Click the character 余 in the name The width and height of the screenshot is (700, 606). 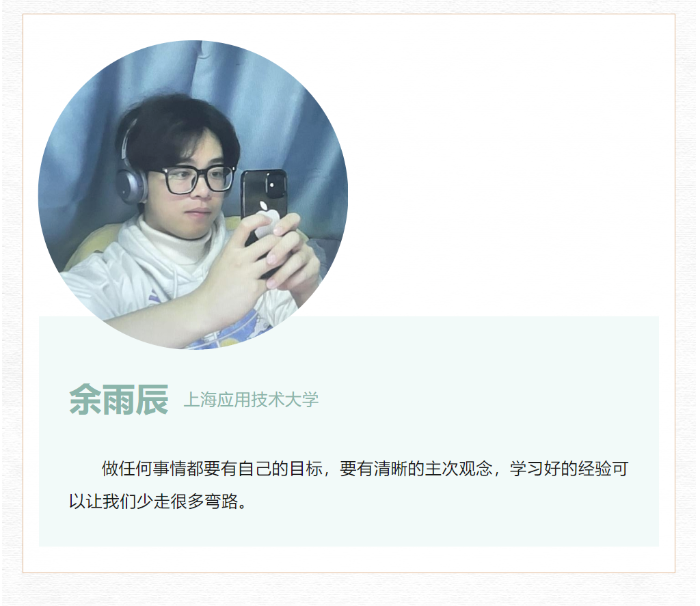coord(85,400)
